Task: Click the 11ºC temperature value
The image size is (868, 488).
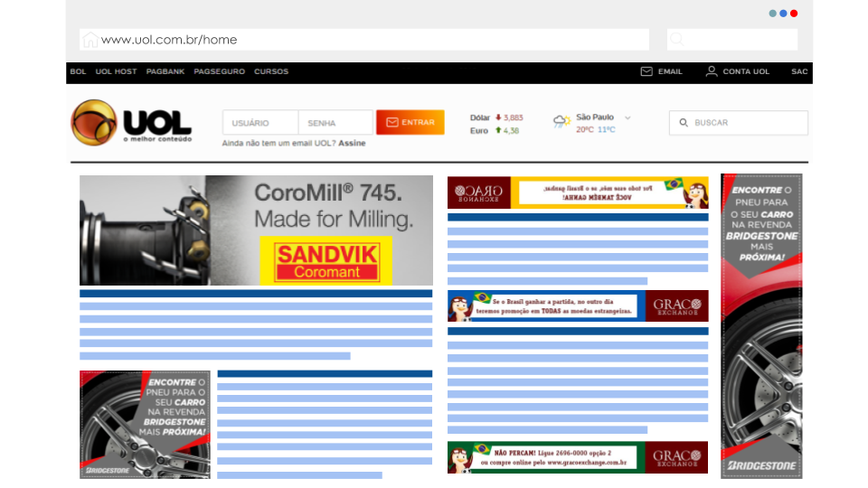Action: [x=606, y=129]
